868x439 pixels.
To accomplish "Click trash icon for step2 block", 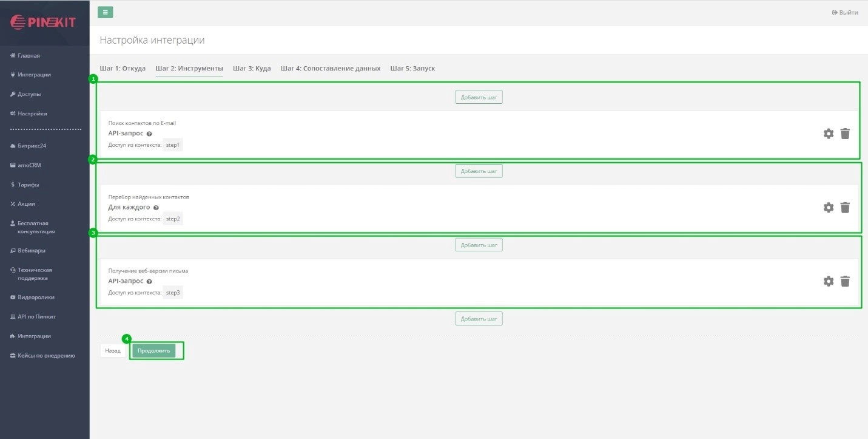I will click(845, 208).
